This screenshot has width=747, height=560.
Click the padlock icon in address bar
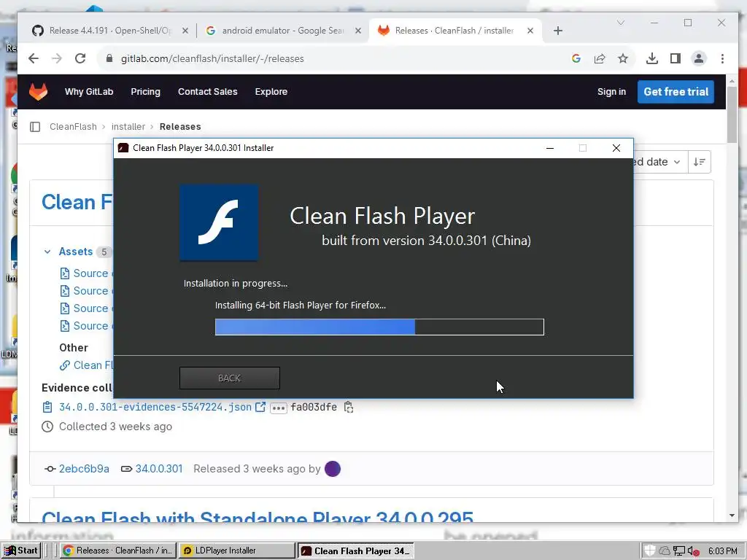pos(109,58)
